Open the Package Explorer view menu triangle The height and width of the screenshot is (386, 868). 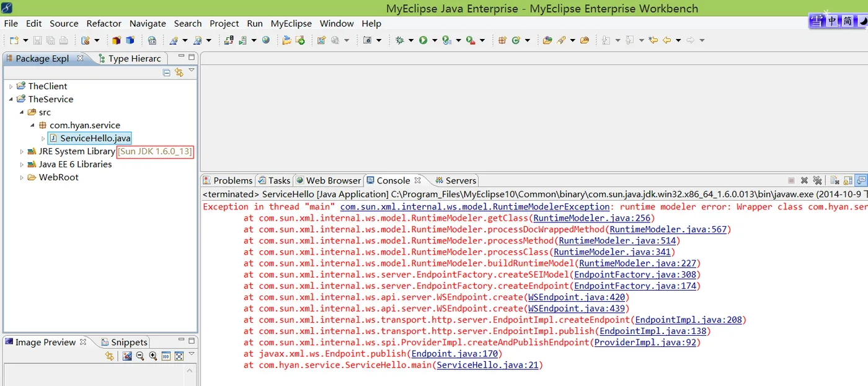[192, 70]
